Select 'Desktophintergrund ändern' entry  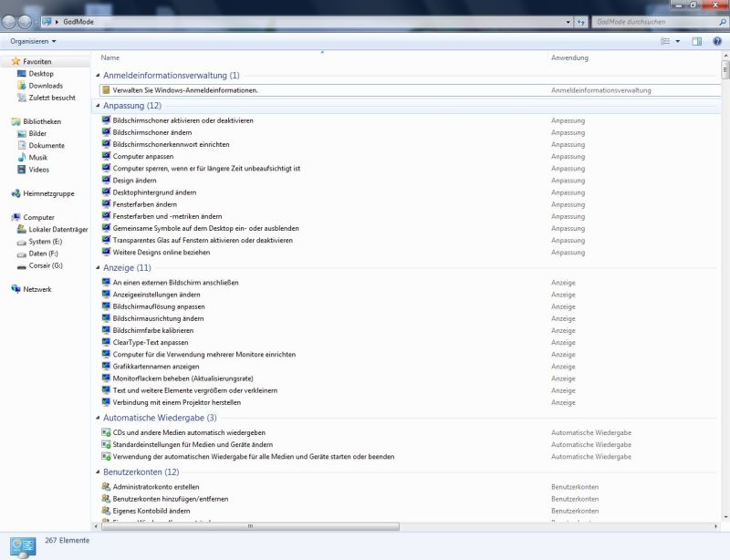pyautogui.click(x=154, y=192)
